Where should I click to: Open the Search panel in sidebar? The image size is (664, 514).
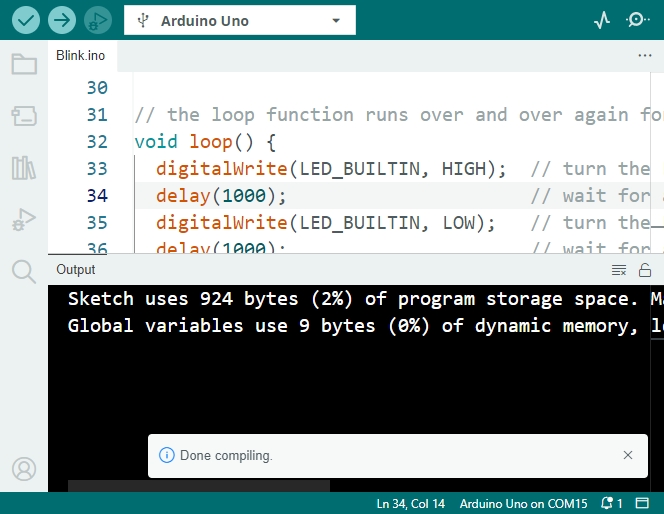coord(24,271)
